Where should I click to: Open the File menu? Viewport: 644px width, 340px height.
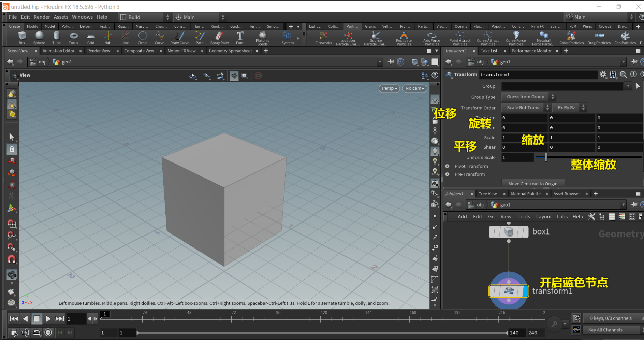click(x=13, y=17)
